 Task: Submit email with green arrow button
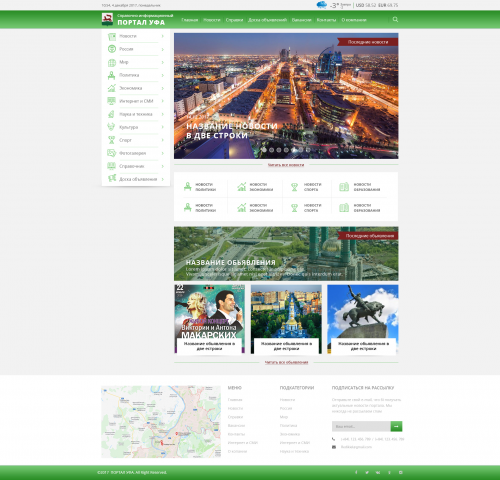[396, 426]
